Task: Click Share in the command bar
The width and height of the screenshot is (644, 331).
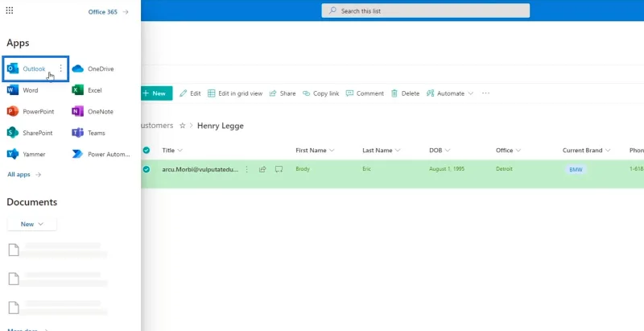Action: click(283, 93)
